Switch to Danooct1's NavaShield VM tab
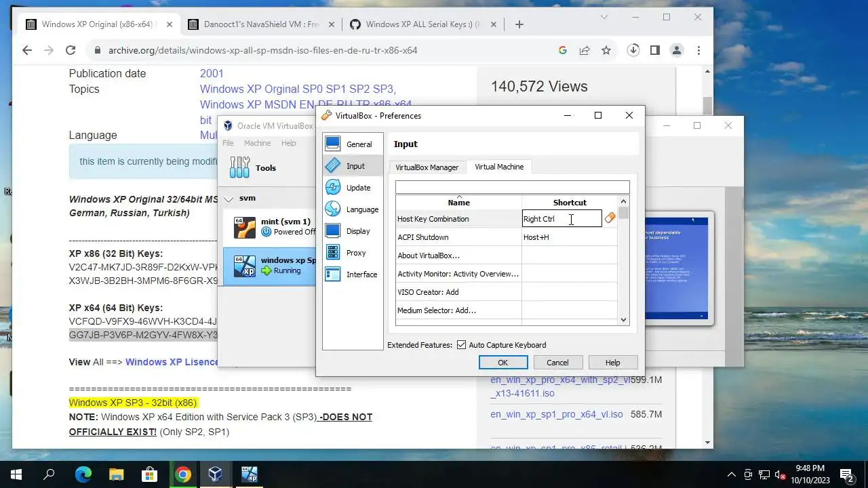The image size is (868, 488). point(261,24)
